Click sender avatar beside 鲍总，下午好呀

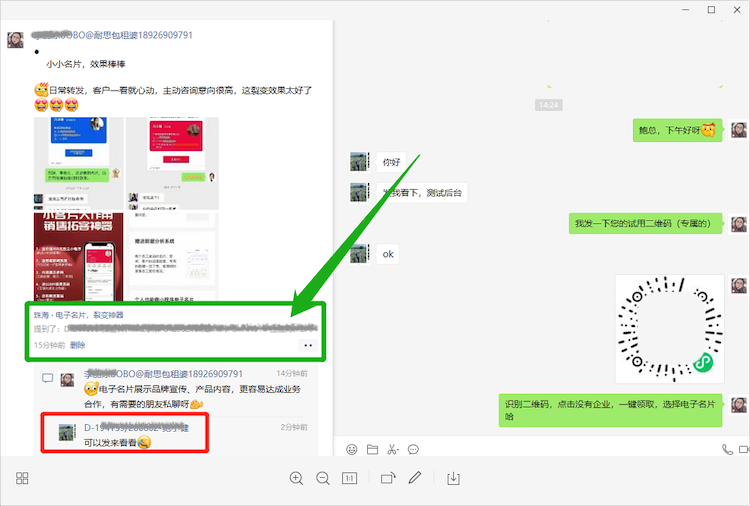[x=739, y=130]
